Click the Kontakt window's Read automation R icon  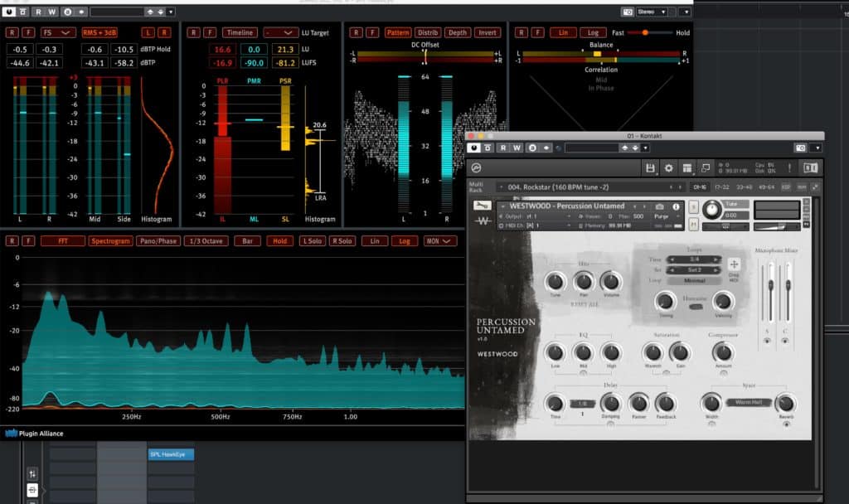pos(503,148)
